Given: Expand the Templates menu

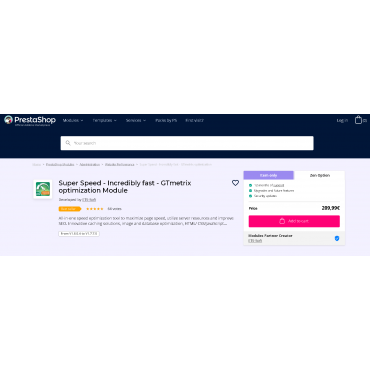Looking at the screenshot, I should (104, 120).
